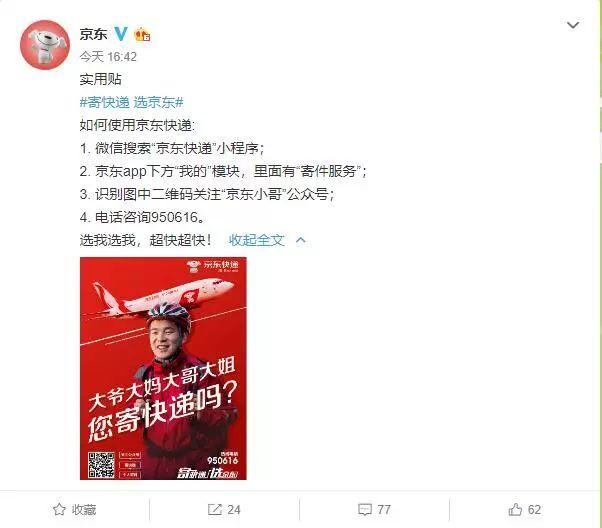Open the 京东 account name link
This screenshot has height=528, width=602.
pyautogui.click(x=93, y=34)
